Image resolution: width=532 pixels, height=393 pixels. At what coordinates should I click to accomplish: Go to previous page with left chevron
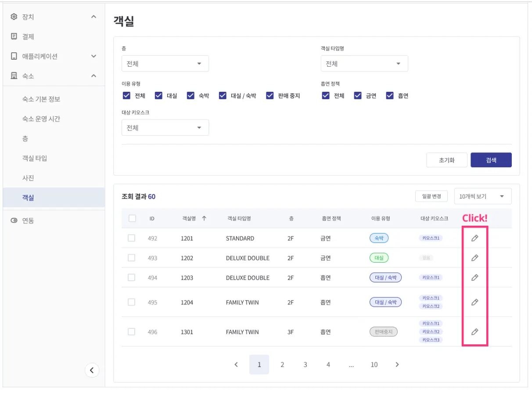[x=236, y=364]
